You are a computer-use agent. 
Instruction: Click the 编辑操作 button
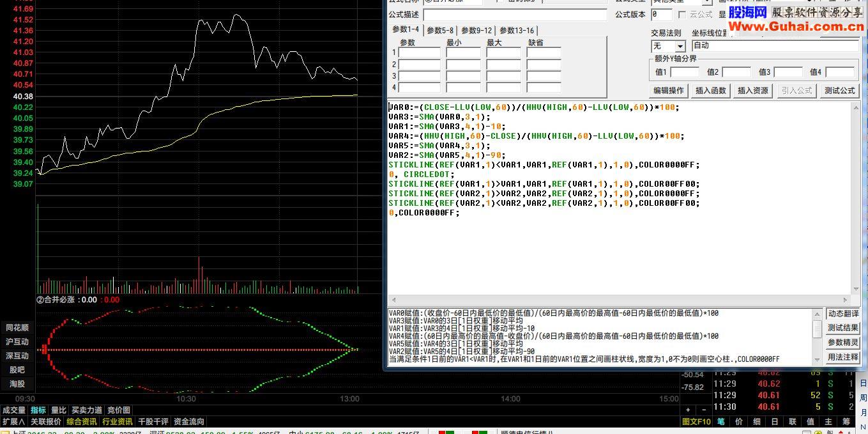click(669, 91)
